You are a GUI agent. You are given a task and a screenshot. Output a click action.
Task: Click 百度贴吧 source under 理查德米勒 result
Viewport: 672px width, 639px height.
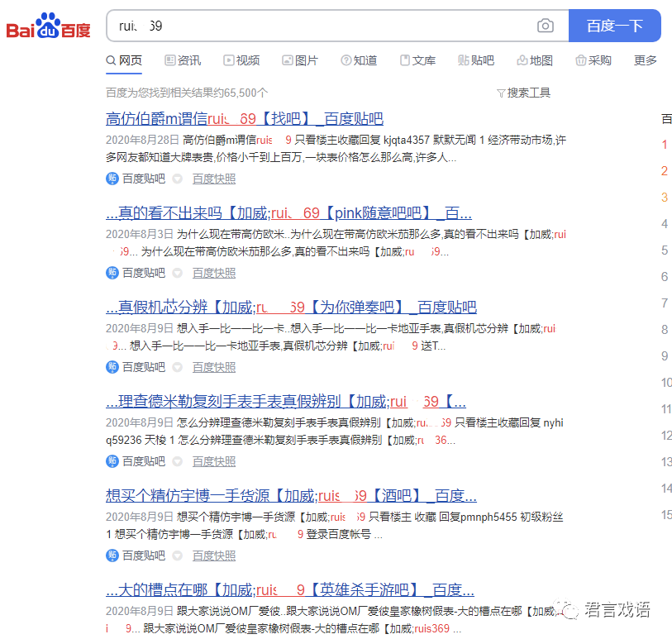click(x=144, y=461)
